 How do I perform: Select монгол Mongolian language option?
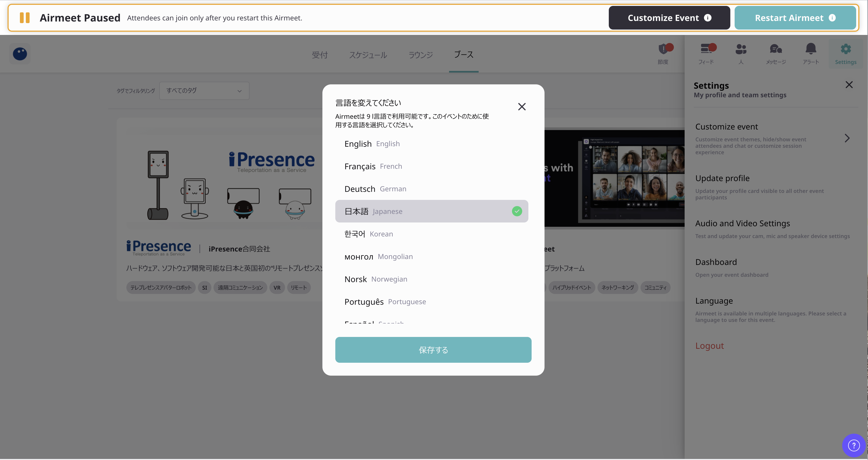[x=432, y=257]
